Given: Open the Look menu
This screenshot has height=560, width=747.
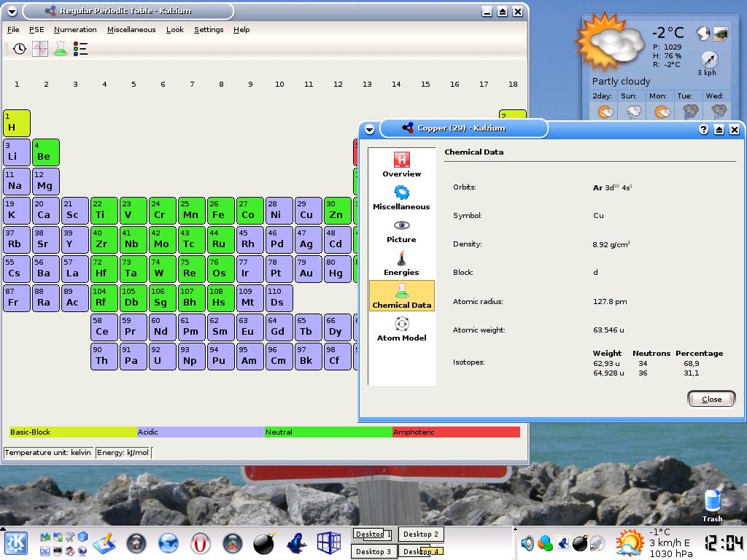Looking at the screenshot, I should (x=174, y=30).
